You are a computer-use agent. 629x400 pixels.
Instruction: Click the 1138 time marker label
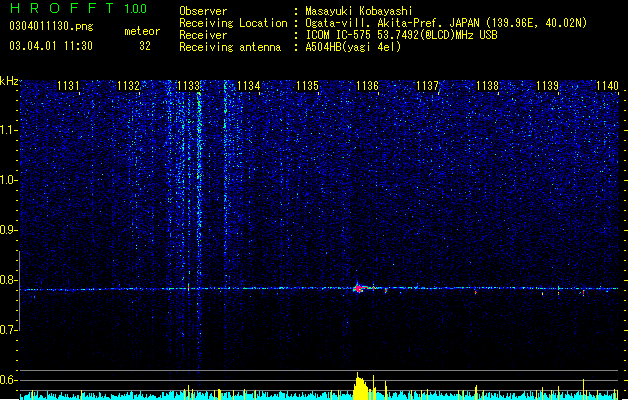[x=487, y=86]
